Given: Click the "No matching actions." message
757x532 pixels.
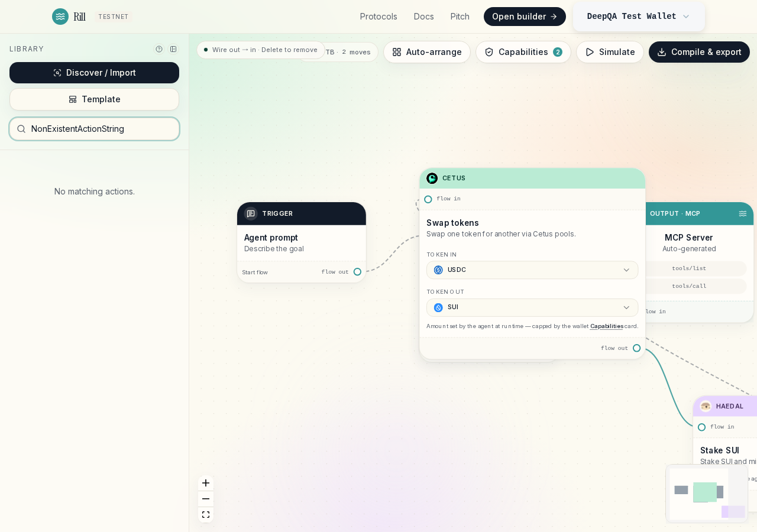Looking at the screenshot, I should tap(95, 192).
